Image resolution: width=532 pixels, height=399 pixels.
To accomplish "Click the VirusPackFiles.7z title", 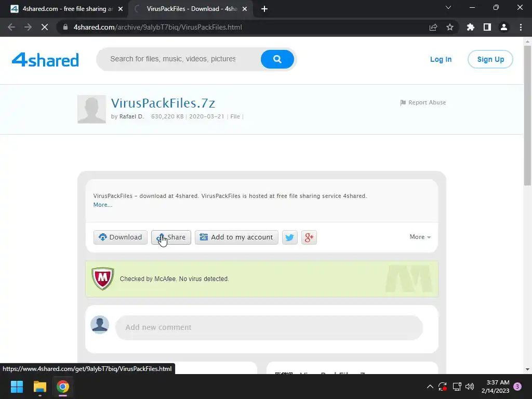I will [163, 103].
